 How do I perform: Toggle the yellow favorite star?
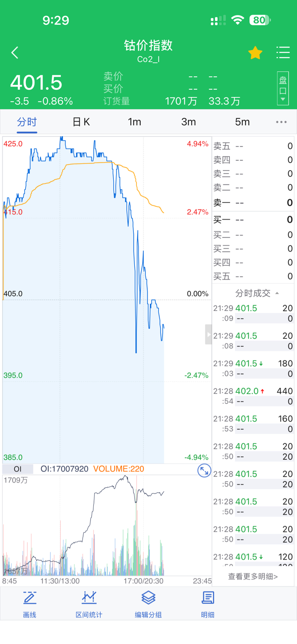tap(255, 53)
